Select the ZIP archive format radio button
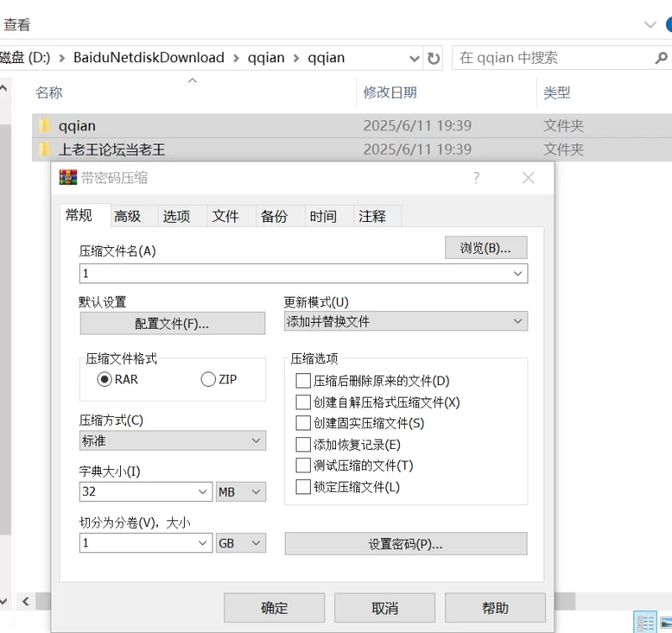 click(207, 379)
